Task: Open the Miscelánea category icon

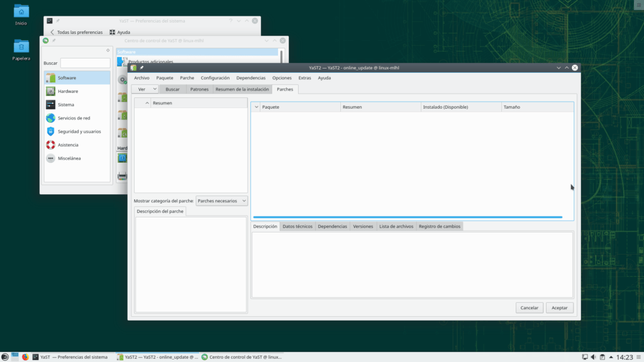Action: coord(50,158)
